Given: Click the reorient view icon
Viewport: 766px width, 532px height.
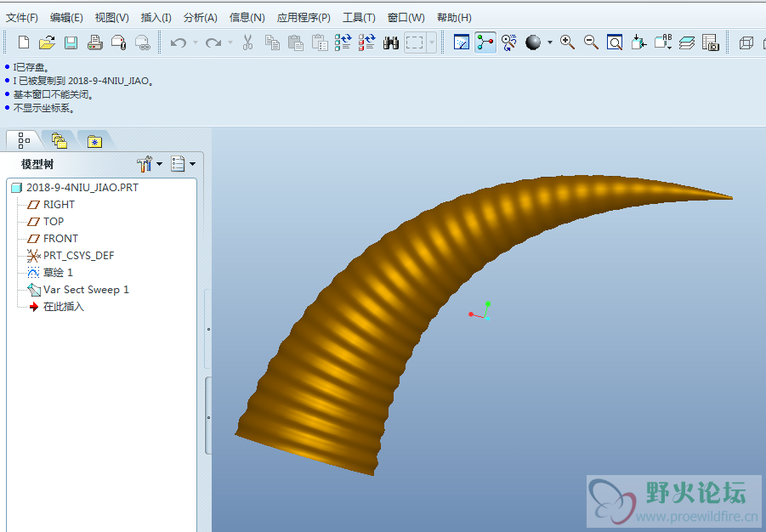Looking at the screenshot, I should 638,42.
